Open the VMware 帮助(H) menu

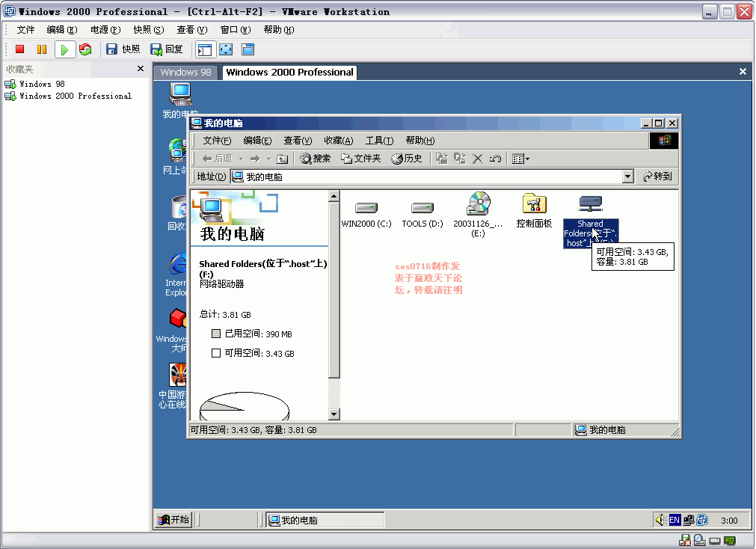coord(279,30)
